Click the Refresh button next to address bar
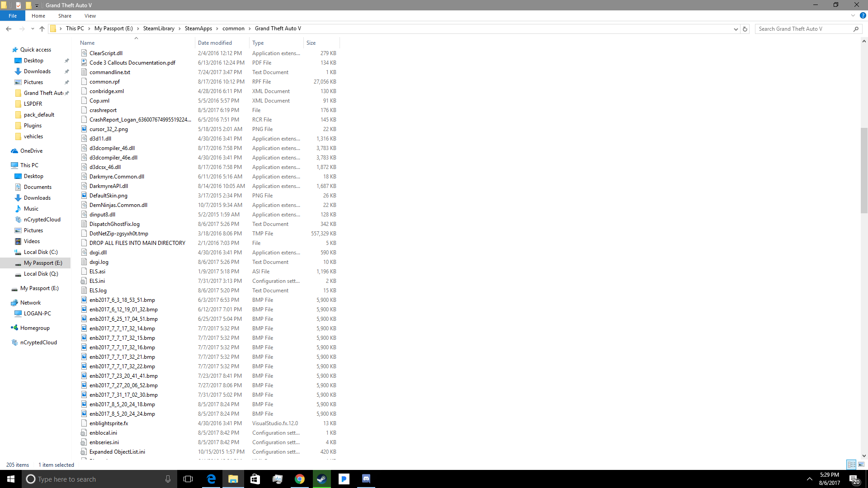The image size is (868, 488). (745, 28)
